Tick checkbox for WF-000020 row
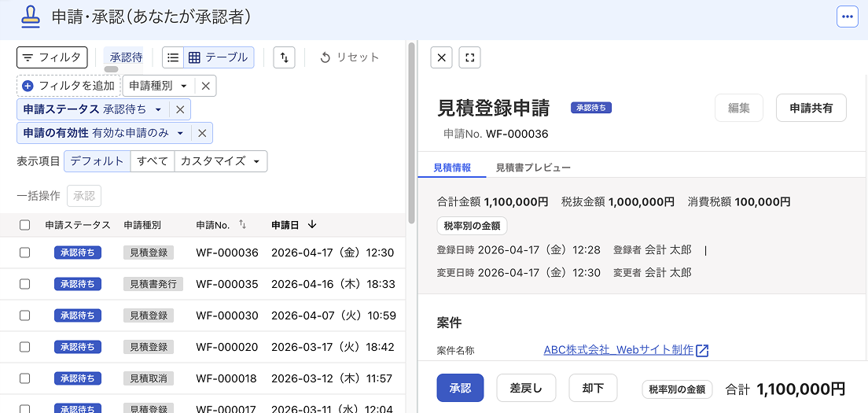Screen dimensions: 868x413 click(24, 347)
